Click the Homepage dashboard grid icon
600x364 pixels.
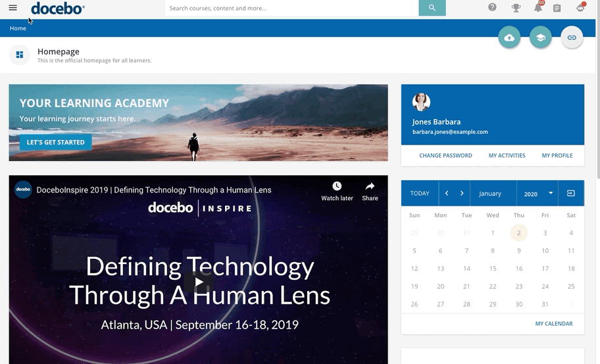(20, 55)
